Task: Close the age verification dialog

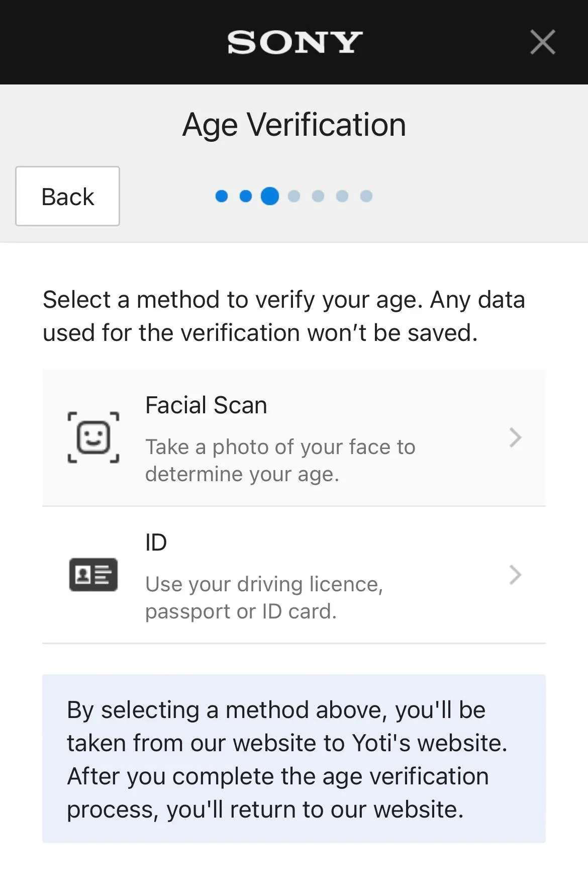Action: tap(543, 42)
